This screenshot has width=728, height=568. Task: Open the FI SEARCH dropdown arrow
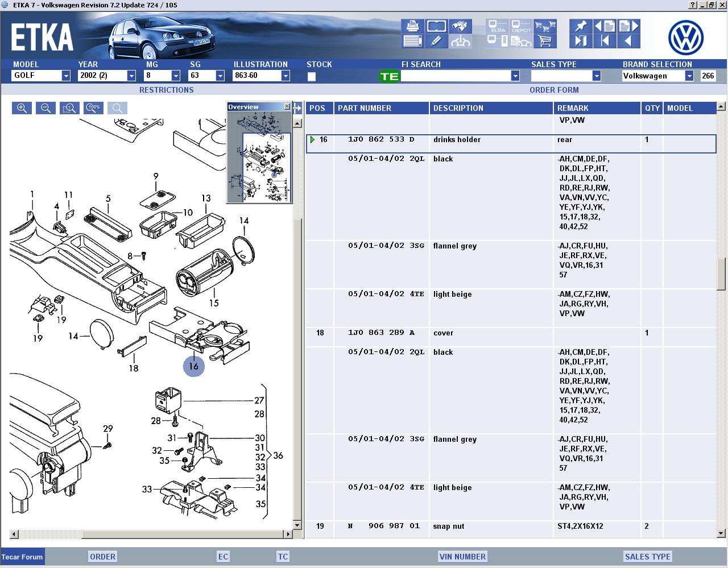click(x=515, y=76)
